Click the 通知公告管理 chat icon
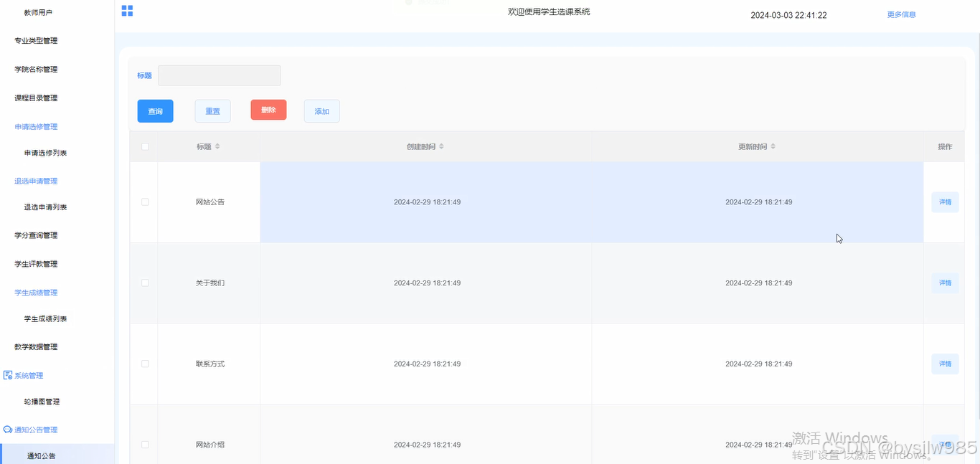 8,430
